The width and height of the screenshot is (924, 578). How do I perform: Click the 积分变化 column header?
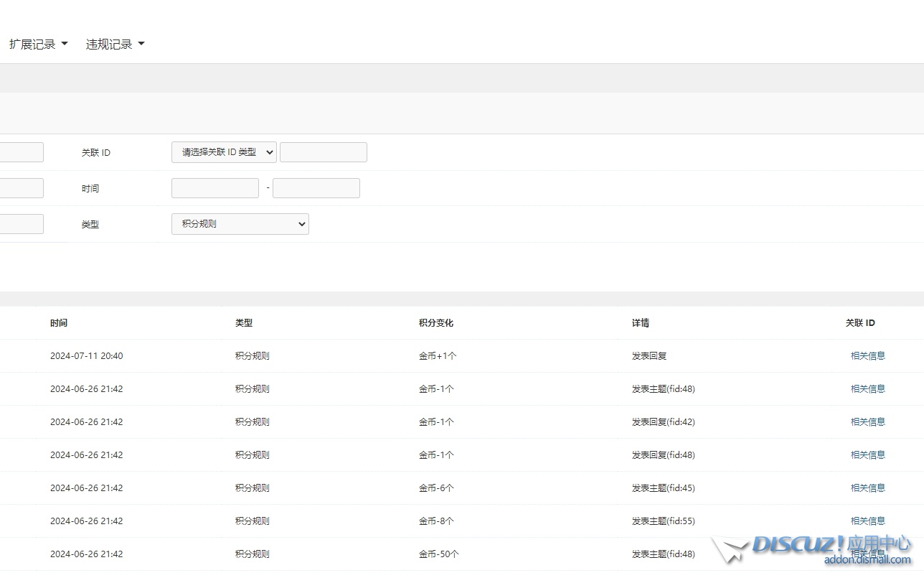[436, 323]
